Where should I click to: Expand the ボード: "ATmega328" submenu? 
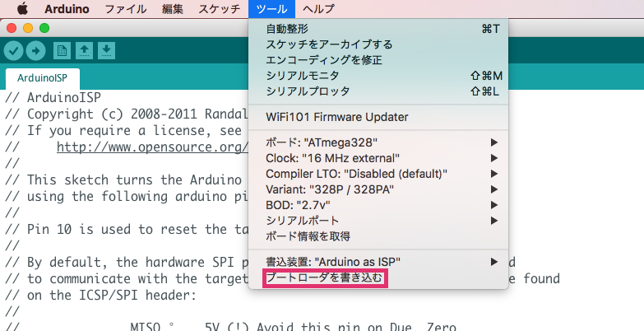tap(378, 142)
